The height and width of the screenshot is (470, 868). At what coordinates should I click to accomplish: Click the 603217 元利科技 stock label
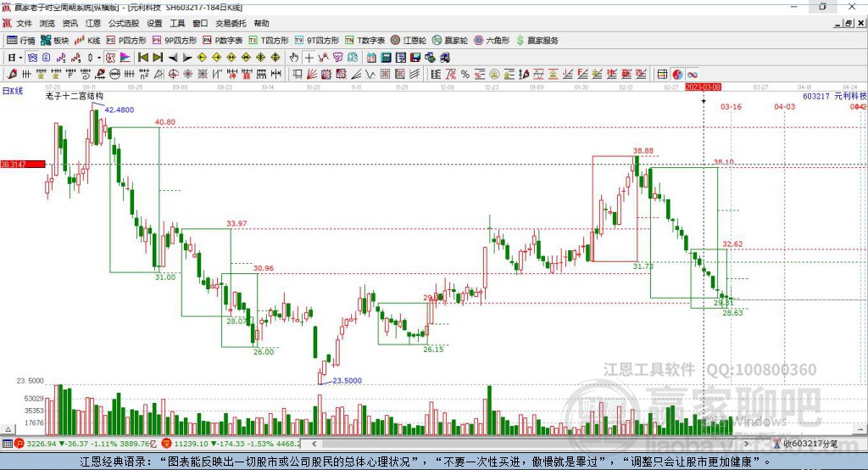pyautogui.click(x=835, y=96)
